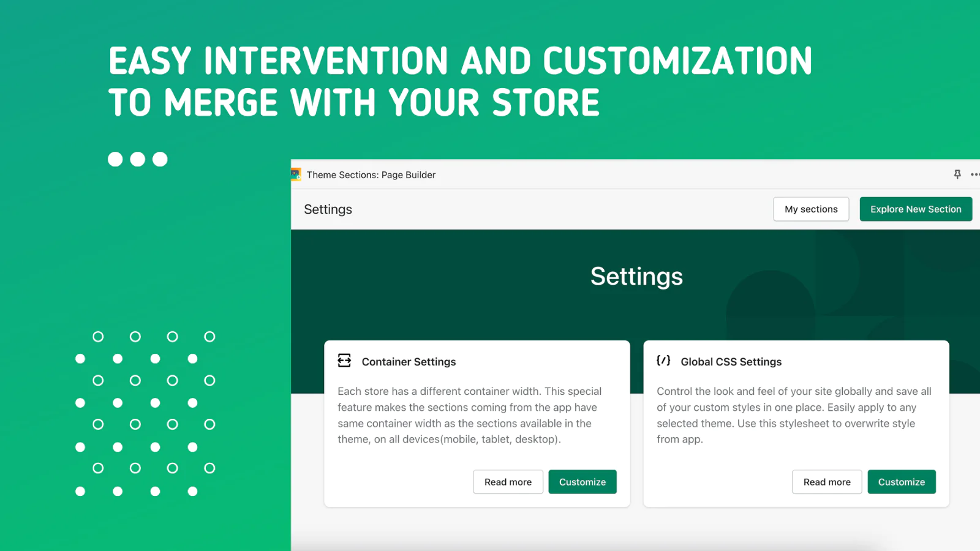This screenshot has width=980, height=551.
Task: Customize the Global CSS Settings
Action: tap(901, 482)
